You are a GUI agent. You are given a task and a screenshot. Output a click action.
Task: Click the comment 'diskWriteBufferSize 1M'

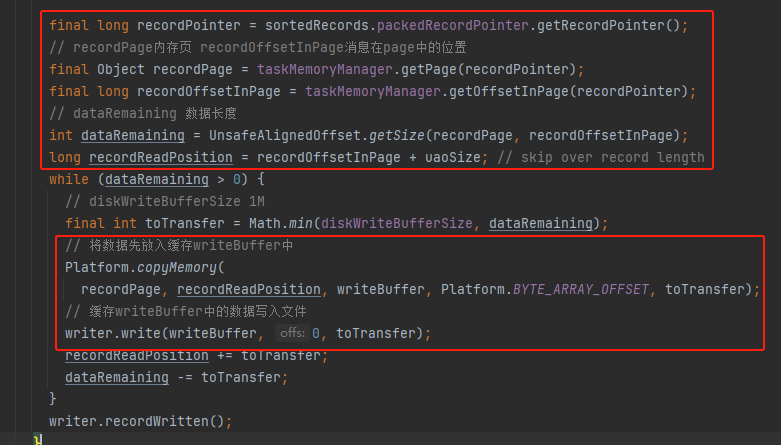coord(165,201)
